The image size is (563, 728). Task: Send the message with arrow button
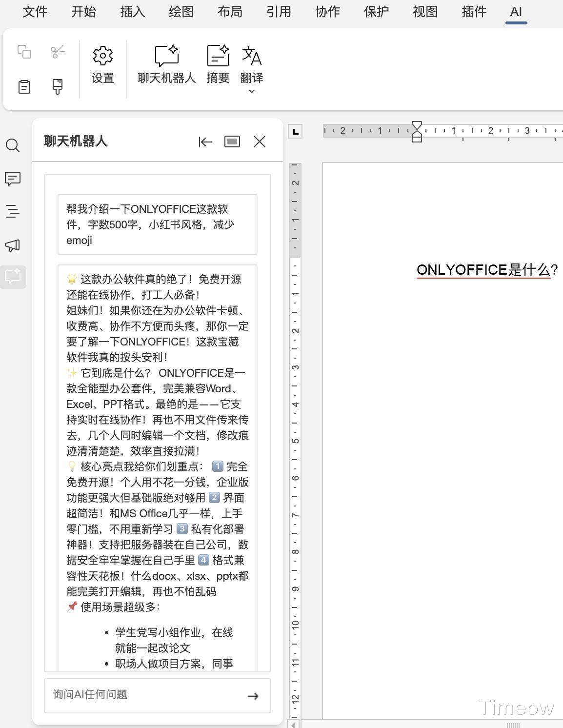(x=253, y=696)
